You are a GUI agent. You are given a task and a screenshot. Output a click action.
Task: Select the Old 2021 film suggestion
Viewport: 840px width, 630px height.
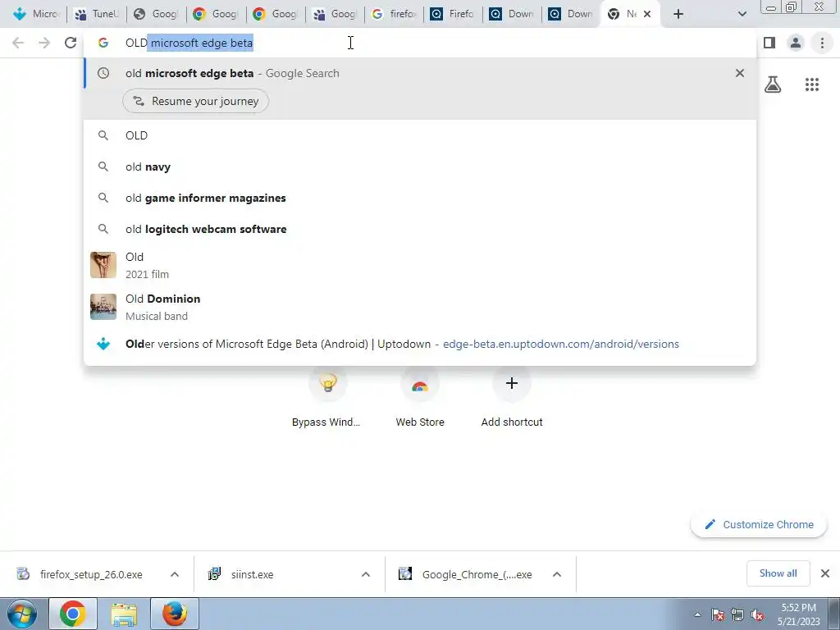(x=420, y=265)
